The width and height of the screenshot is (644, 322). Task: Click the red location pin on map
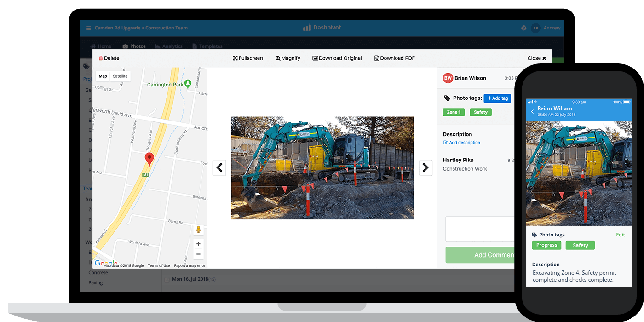tap(149, 160)
